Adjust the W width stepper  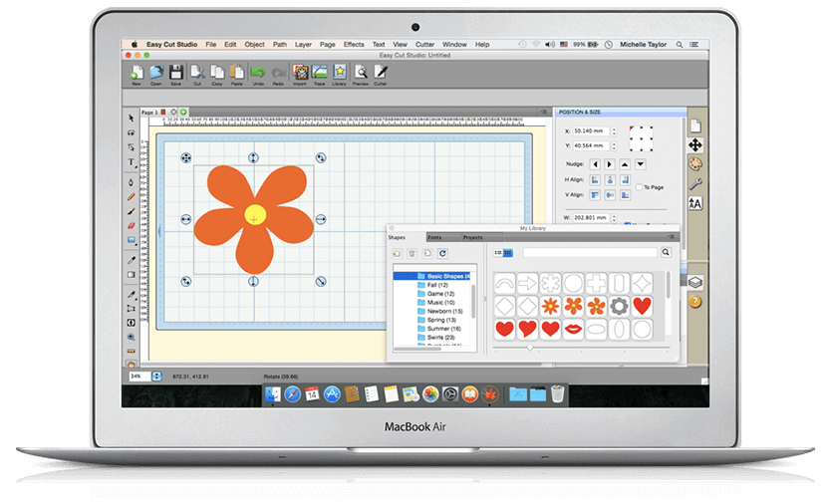pyautogui.click(x=616, y=216)
